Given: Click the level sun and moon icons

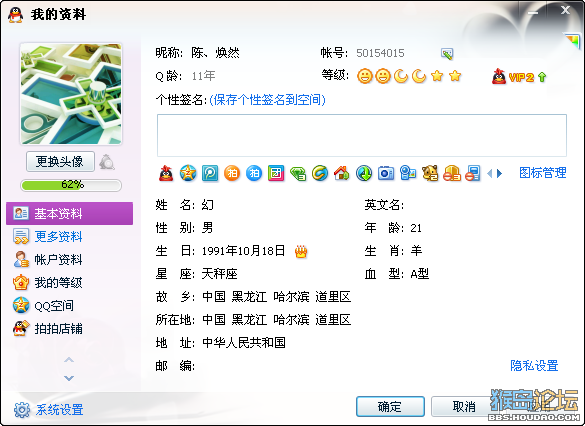Looking at the screenshot, I should tap(409, 76).
